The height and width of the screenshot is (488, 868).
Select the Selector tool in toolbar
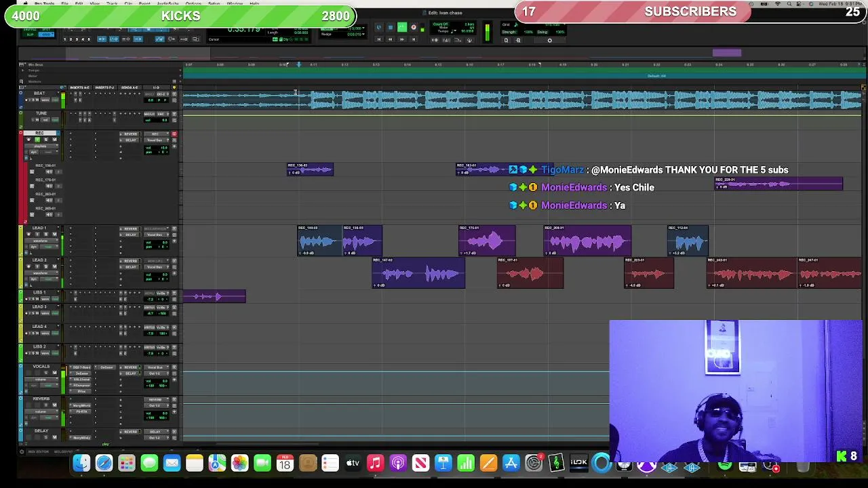pyautogui.click(x=149, y=30)
